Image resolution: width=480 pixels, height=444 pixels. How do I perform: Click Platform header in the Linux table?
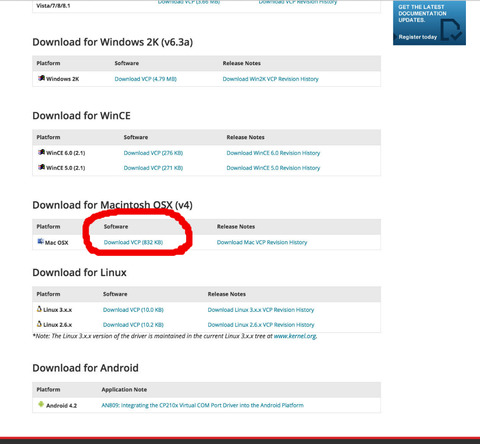click(48, 294)
